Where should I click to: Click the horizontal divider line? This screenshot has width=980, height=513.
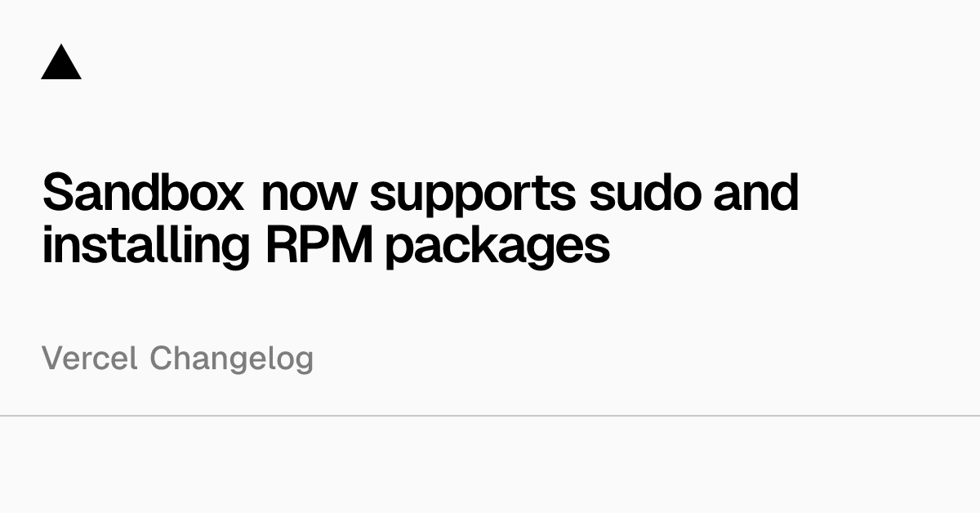click(490, 416)
